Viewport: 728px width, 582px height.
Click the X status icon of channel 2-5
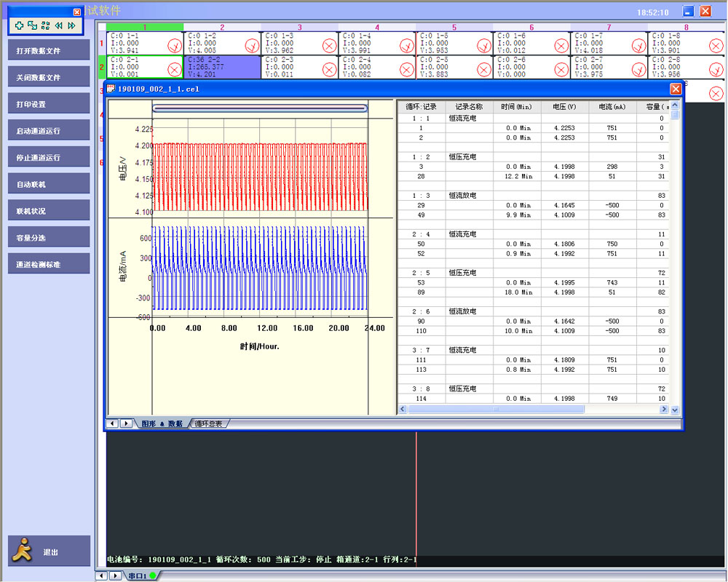pos(484,70)
